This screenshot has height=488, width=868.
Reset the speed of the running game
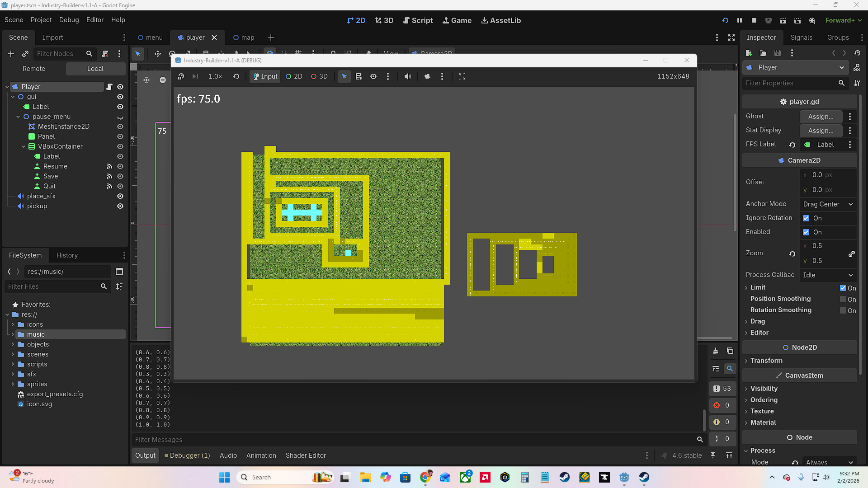[x=236, y=76]
